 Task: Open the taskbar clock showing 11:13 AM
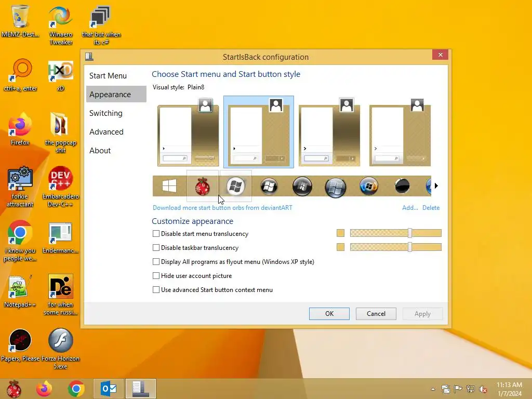(509, 389)
